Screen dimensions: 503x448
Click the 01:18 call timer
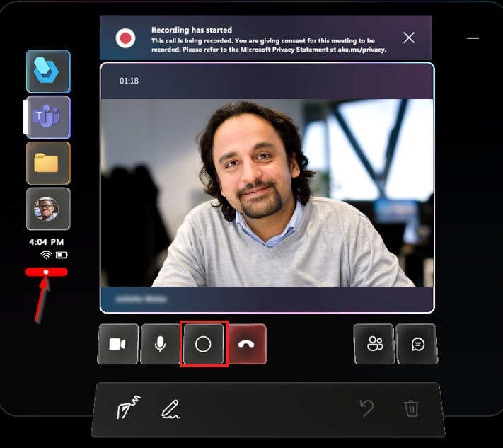(129, 81)
